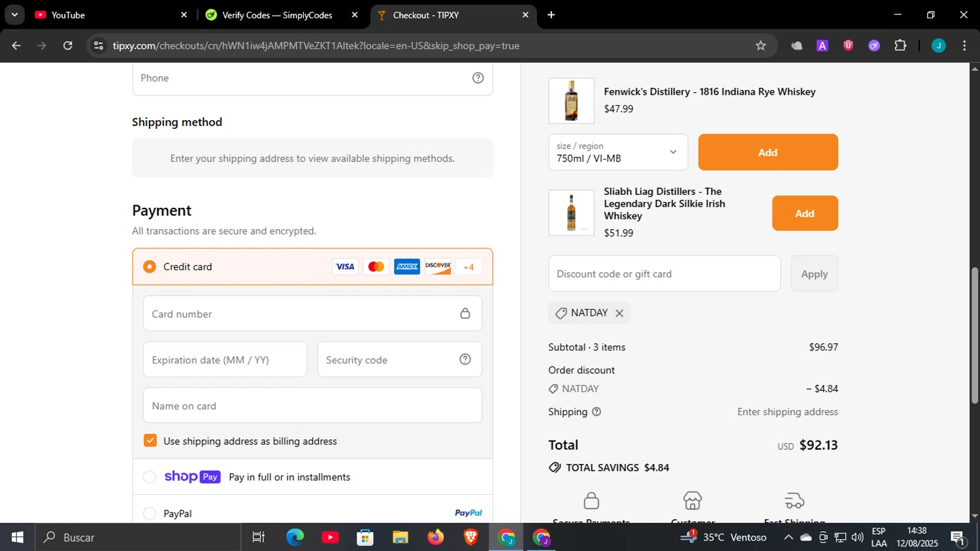The image size is (980, 551).
Task: Remove the NATDAY discount code tag
Action: (x=619, y=313)
